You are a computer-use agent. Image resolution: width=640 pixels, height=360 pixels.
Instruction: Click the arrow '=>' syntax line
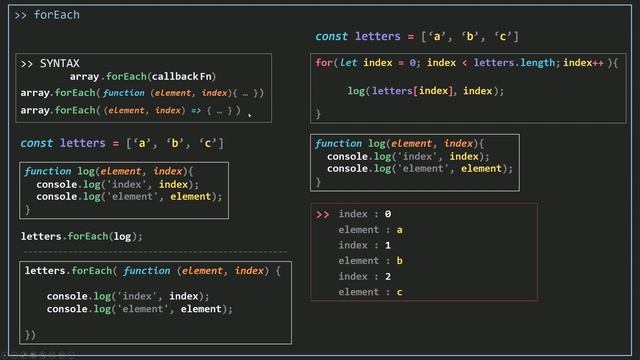point(130,111)
